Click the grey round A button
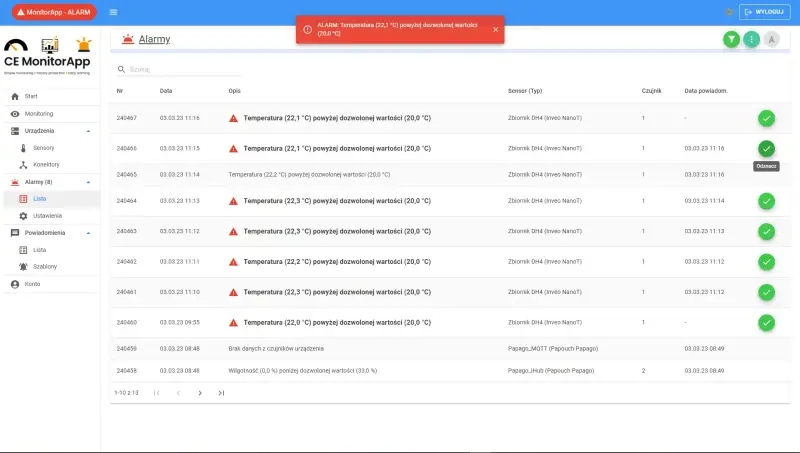 (771, 39)
